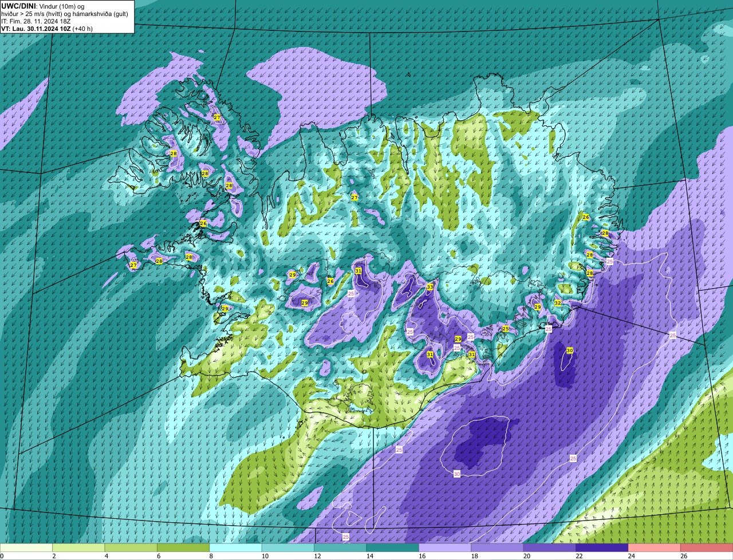Click '26' tick label on the bottom color scale

pyautogui.click(x=684, y=556)
